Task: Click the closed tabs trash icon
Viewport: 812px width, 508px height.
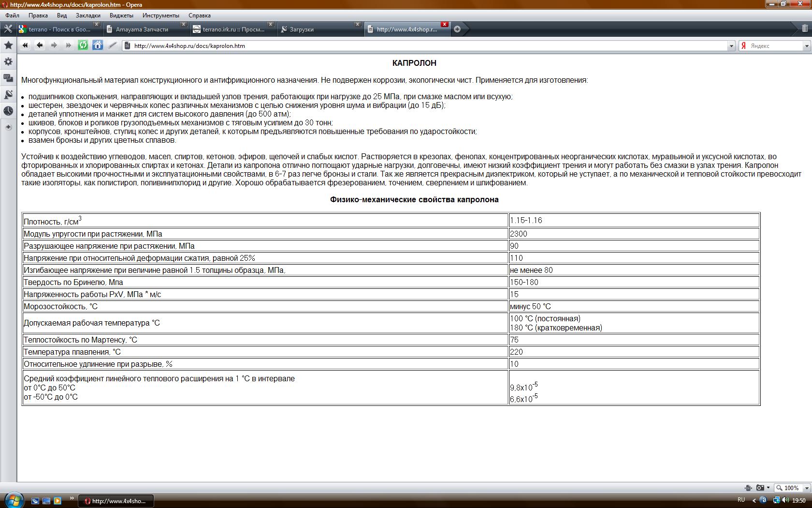Action: click(x=805, y=29)
